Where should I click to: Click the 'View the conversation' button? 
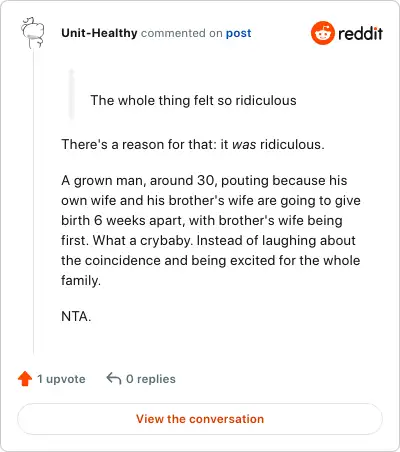pos(200,419)
